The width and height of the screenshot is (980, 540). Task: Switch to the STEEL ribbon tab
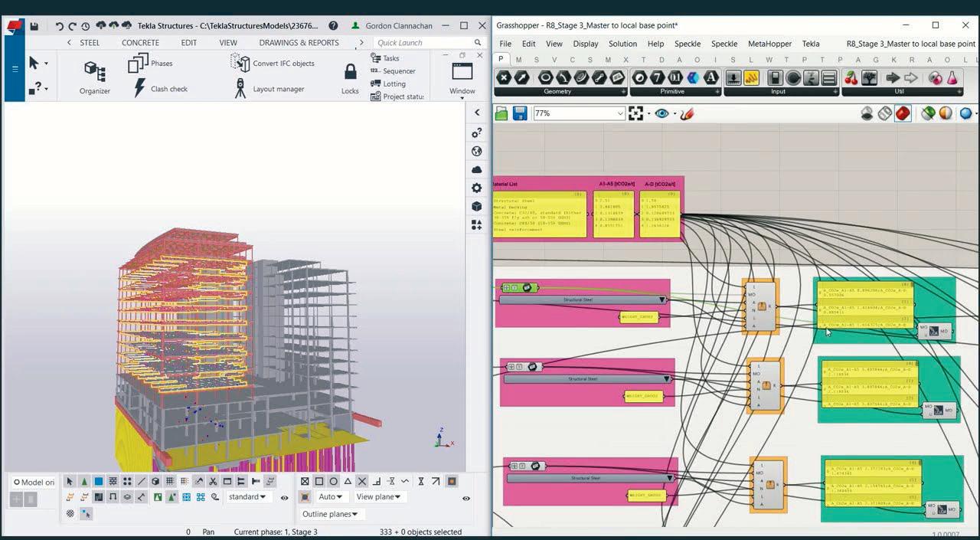[90, 43]
